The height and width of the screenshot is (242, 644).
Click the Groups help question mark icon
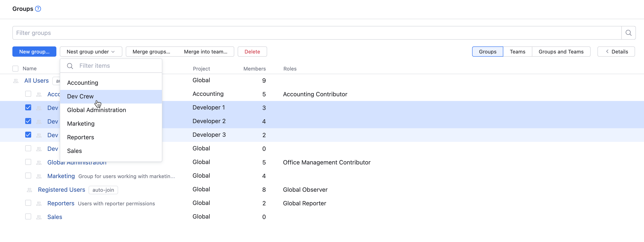click(38, 9)
